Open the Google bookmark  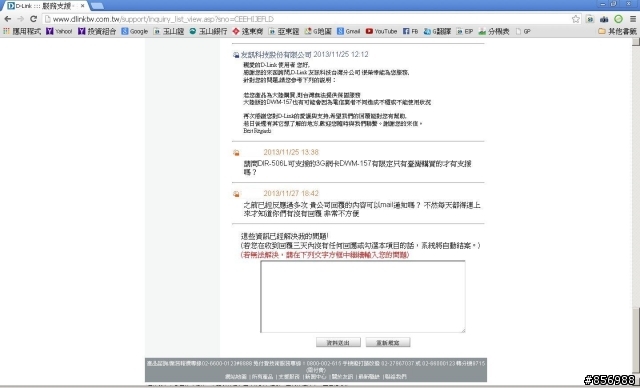(135, 31)
